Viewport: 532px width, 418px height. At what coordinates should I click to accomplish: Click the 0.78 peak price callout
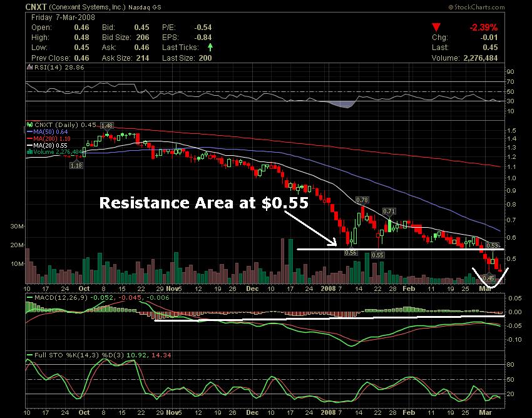point(362,200)
